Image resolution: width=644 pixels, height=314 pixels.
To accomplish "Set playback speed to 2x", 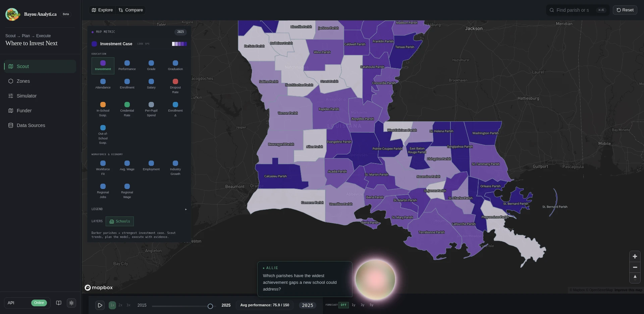I will [x=120, y=305].
